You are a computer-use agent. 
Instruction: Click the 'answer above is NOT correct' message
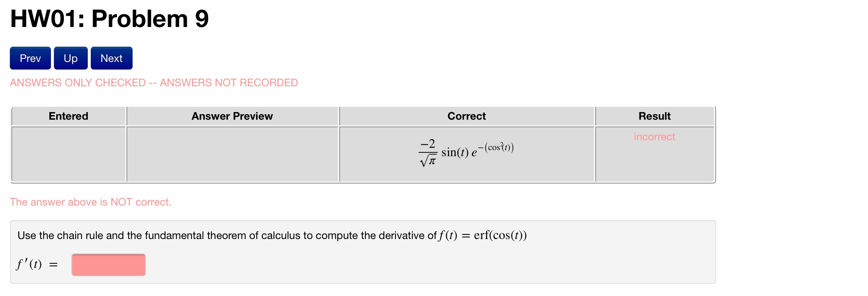91,202
